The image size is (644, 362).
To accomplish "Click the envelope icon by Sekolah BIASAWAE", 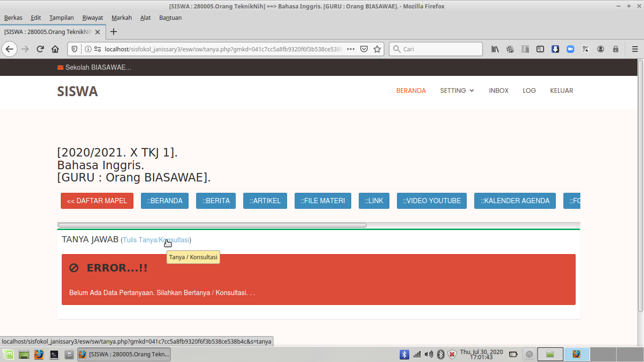I will point(60,67).
